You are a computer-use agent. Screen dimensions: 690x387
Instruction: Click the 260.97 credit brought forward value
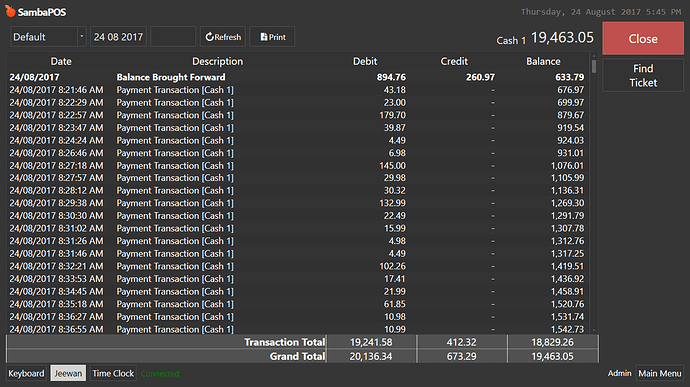click(481, 77)
